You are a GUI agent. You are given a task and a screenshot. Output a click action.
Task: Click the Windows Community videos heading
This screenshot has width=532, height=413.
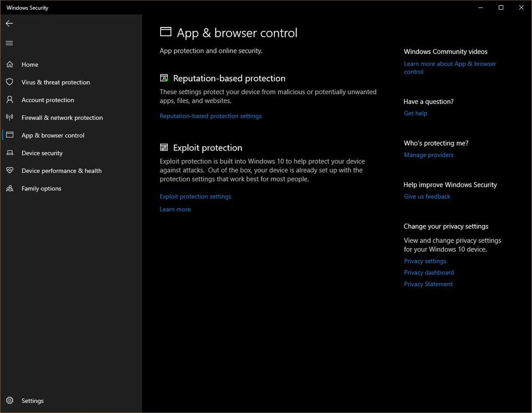click(446, 52)
